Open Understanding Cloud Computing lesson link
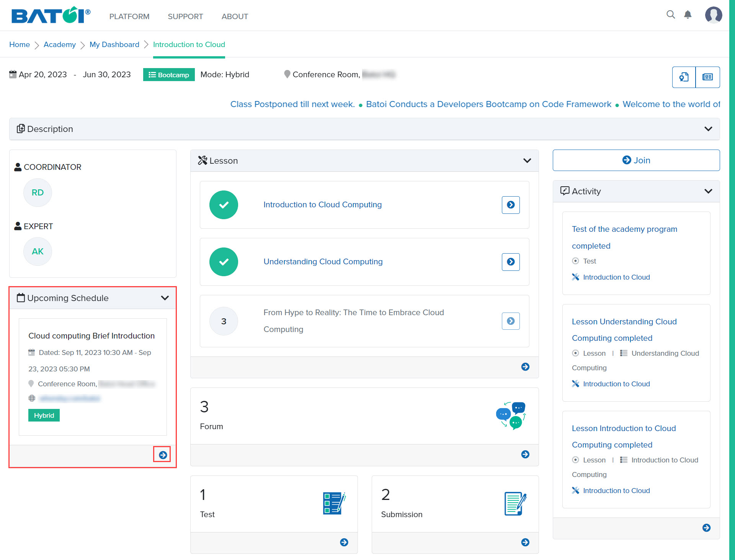Viewport: 735px width, 560px height. click(323, 262)
